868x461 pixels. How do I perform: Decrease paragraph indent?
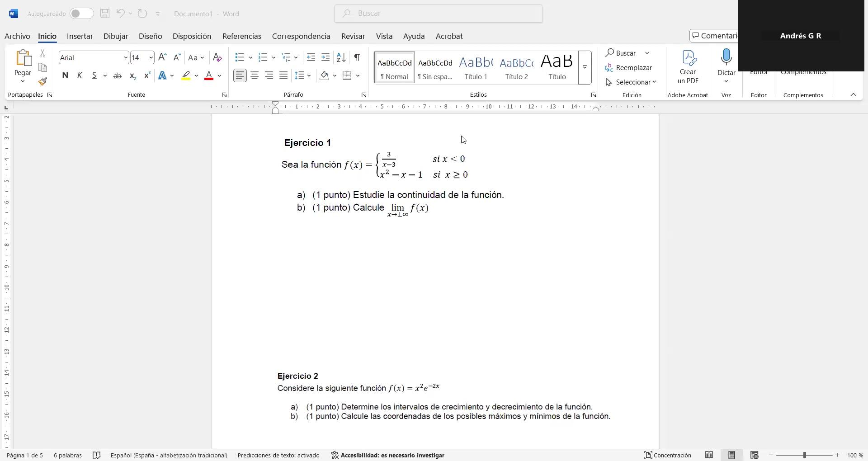point(311,57)
